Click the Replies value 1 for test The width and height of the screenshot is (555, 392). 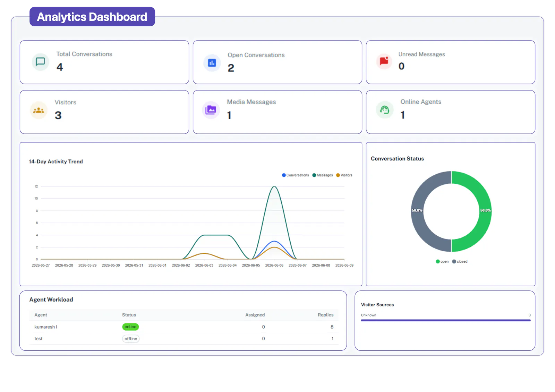[332, 339]
